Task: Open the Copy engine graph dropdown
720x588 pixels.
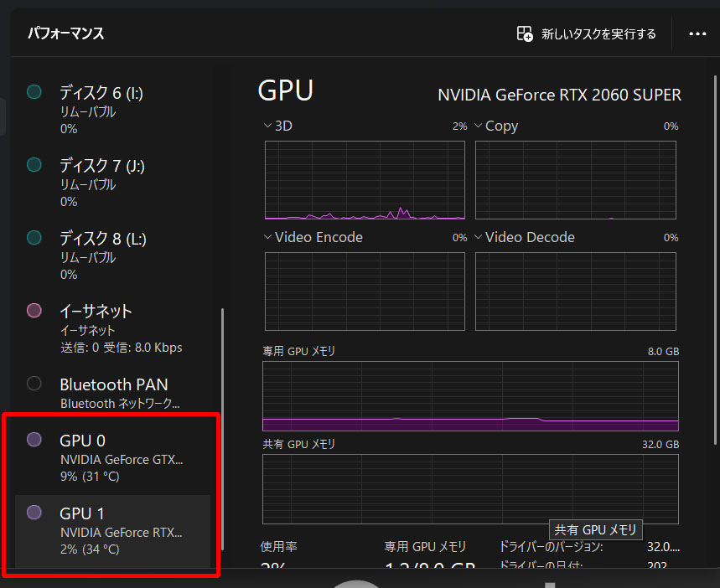Action: (x=478, y=126)
